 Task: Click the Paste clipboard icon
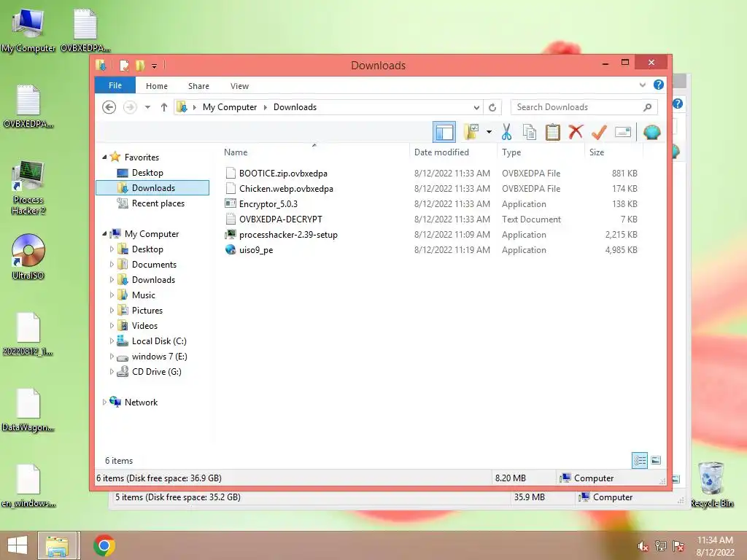(553, 132)
